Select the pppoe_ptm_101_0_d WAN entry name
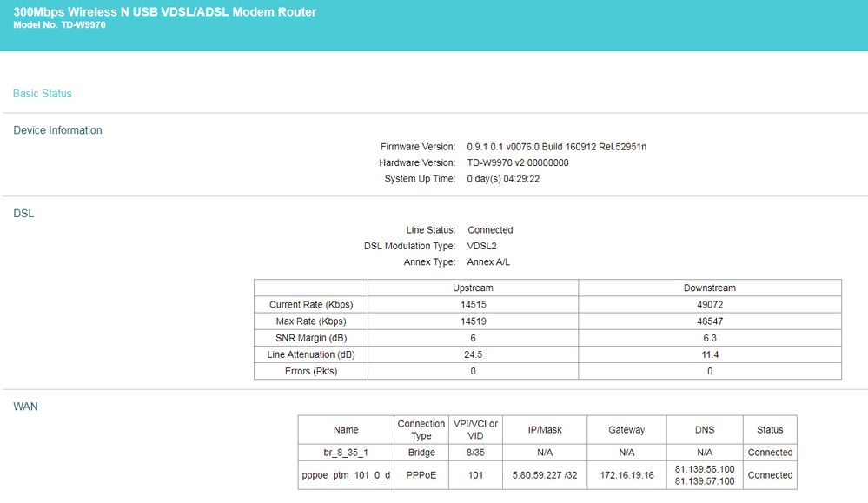This screenshot has width=868, height=503. pos(346,475)
